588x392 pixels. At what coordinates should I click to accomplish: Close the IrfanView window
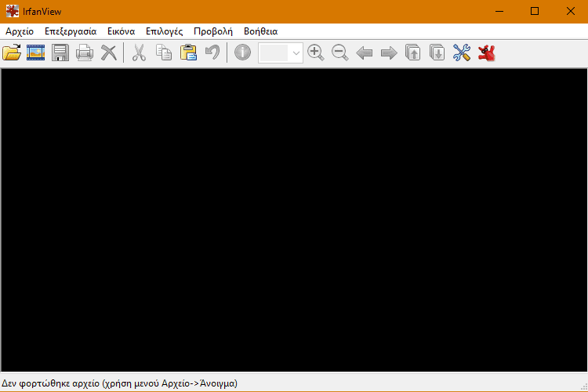pyautogui.click(x=571, y=11)
